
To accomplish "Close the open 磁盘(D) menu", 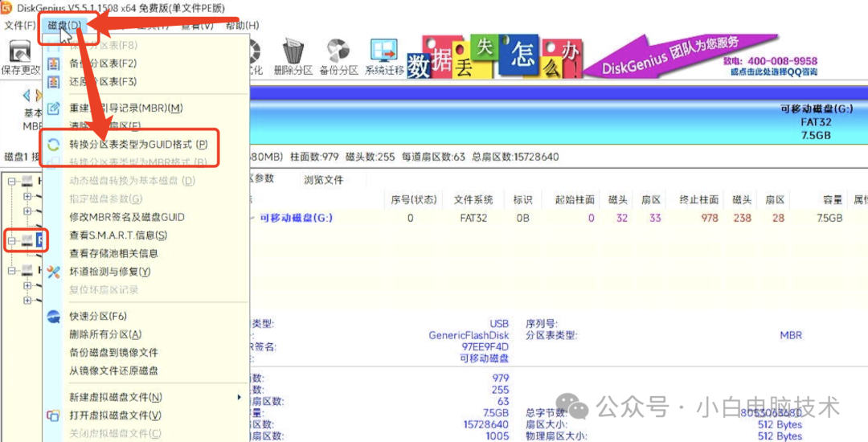I will tap(64, 26).
